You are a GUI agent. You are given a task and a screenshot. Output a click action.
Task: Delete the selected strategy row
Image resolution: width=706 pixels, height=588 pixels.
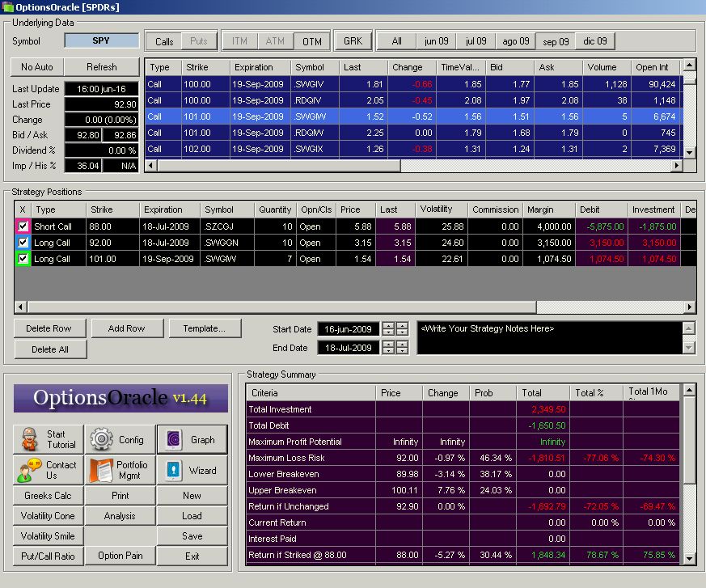point(49,328)
